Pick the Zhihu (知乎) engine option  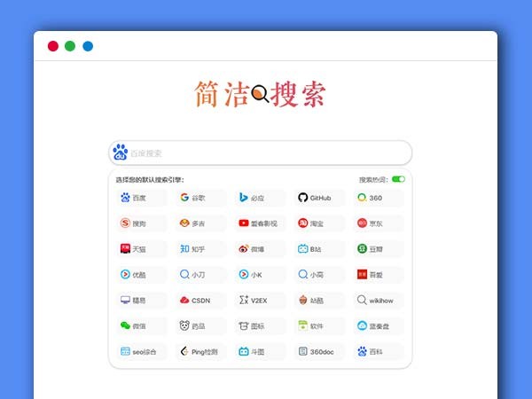coord(200,249)
